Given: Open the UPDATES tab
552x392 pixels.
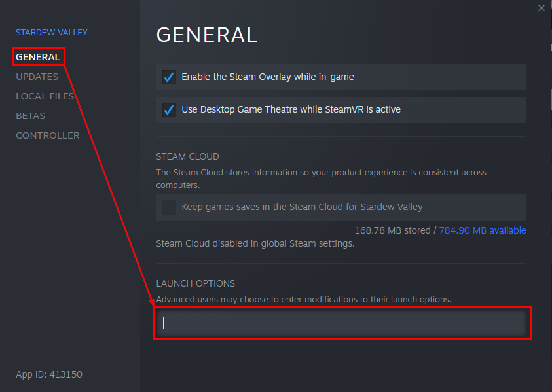Looking at the screenshot, I should 37,77.
